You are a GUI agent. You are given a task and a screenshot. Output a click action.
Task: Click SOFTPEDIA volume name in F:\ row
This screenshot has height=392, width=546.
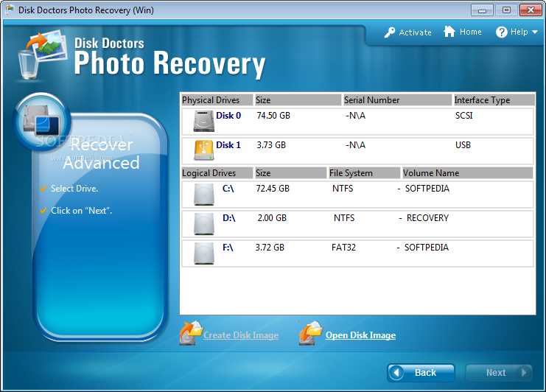tap(427, 248)
